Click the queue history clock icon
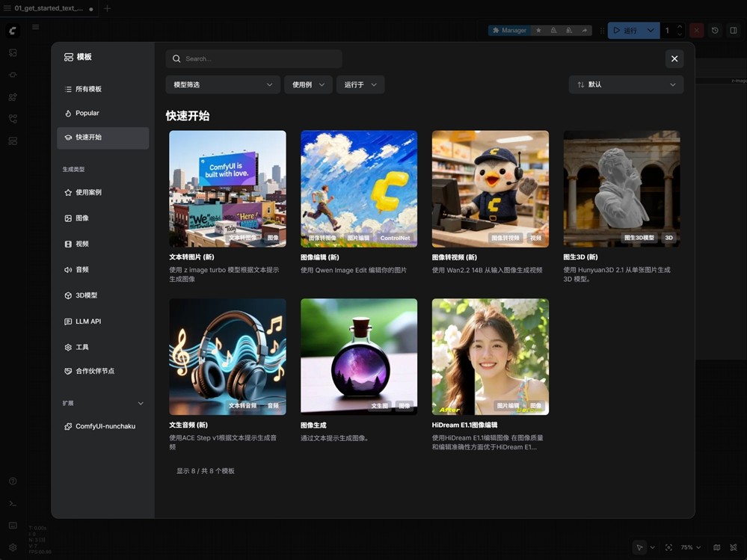 pyautogui.click(x=715, y=31)
